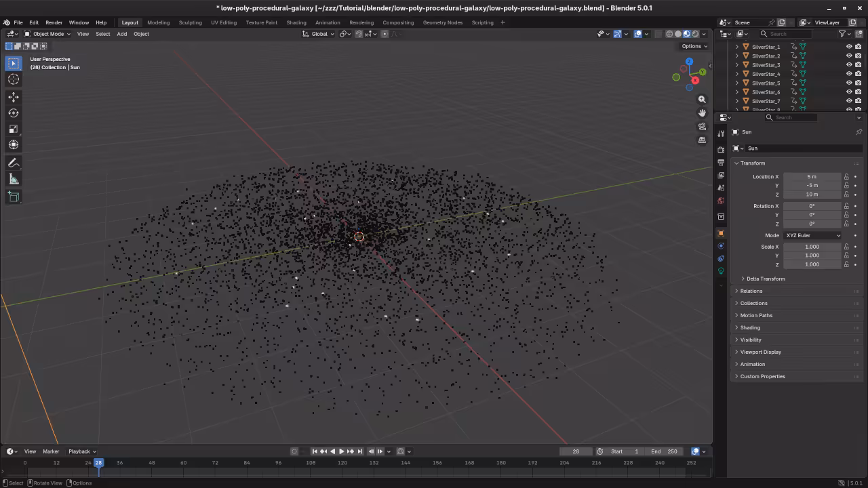
Task: Select the Measure tool
Action: tap(14, 178)
